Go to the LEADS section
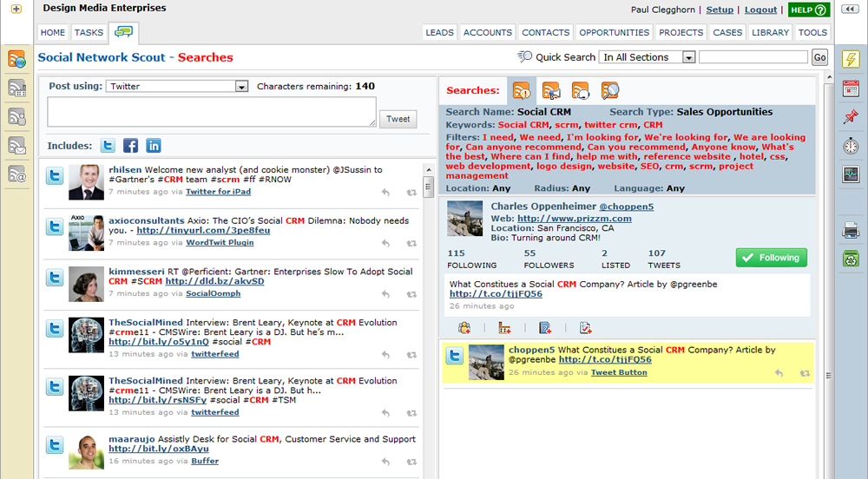Image resolution: width=868 pixels, height=479 pixels. click(x=439, y=33)
